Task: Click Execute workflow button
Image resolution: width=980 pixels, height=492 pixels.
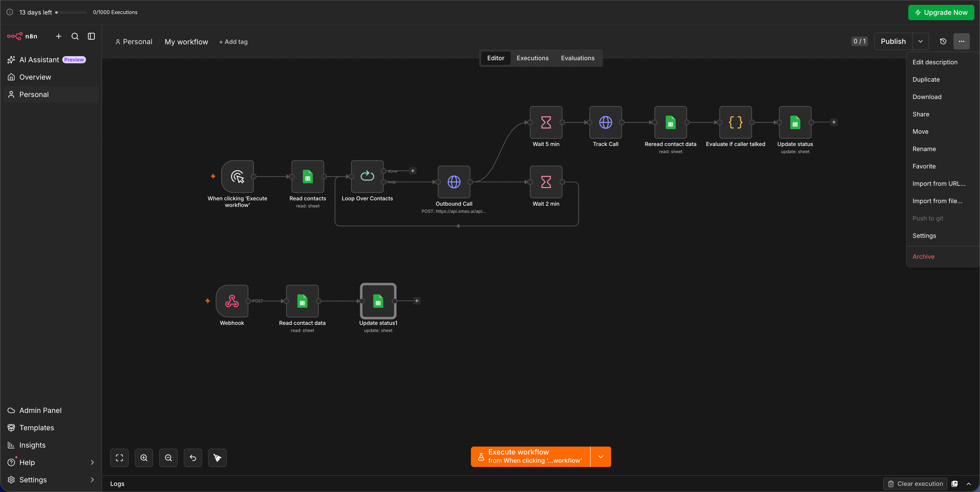Action: click(530, 457)
